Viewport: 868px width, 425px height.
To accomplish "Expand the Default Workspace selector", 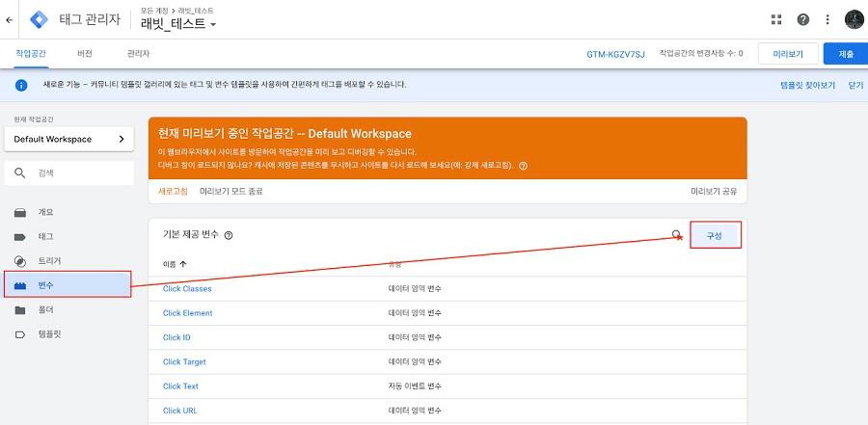I will (68, 140).
